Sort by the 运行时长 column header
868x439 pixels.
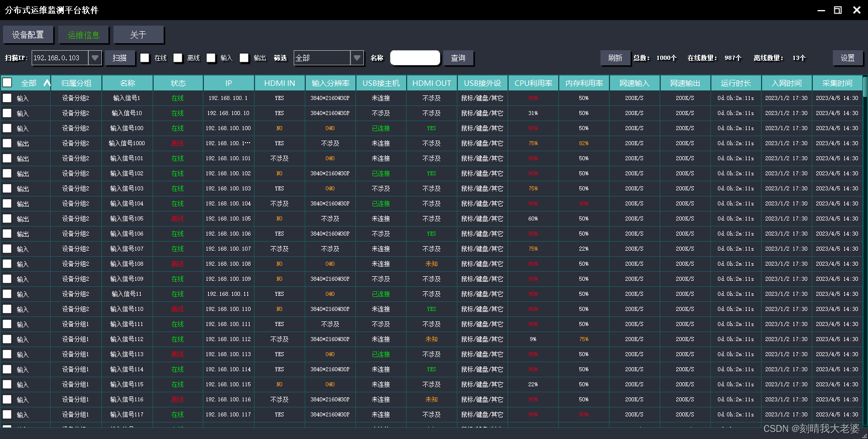pyautogui.click(x=736, y=83)
